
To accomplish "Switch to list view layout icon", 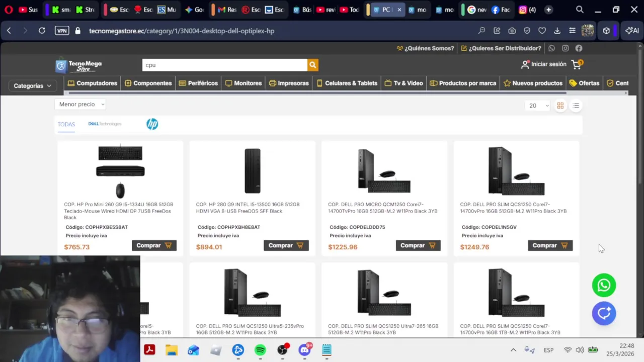I will tap(576, 106).
